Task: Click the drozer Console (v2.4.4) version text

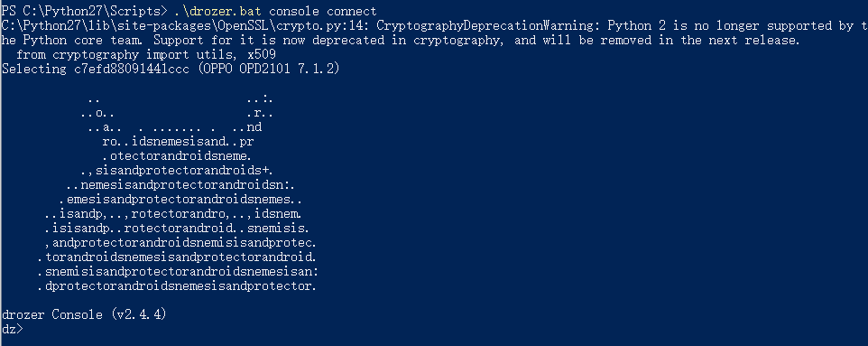Action: (x=84, y=314)
